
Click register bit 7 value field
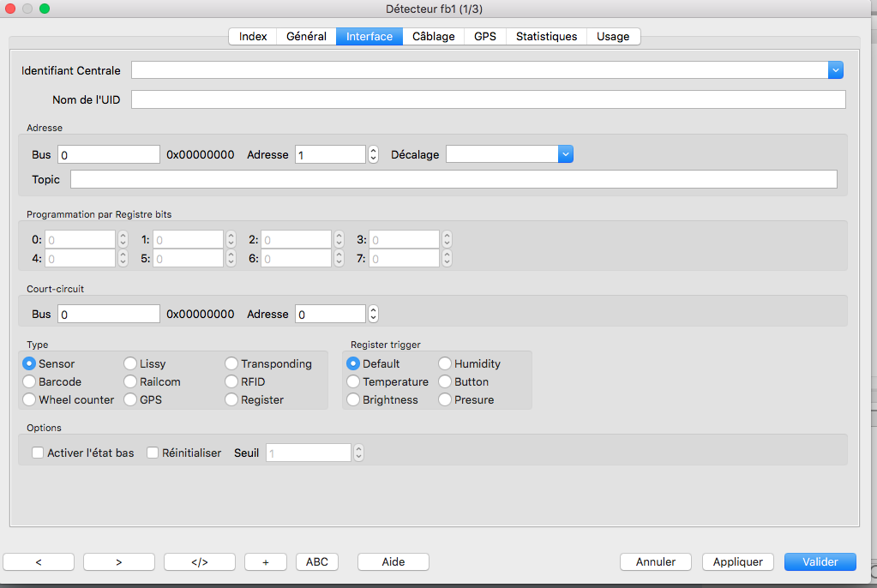pyautogui.click(x=404, y=259)
